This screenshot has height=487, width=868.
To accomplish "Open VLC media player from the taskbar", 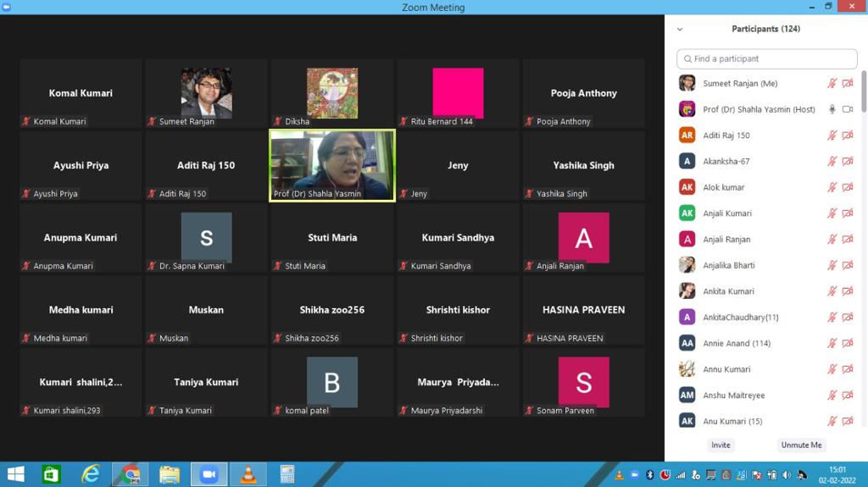I will click(248, 474).
